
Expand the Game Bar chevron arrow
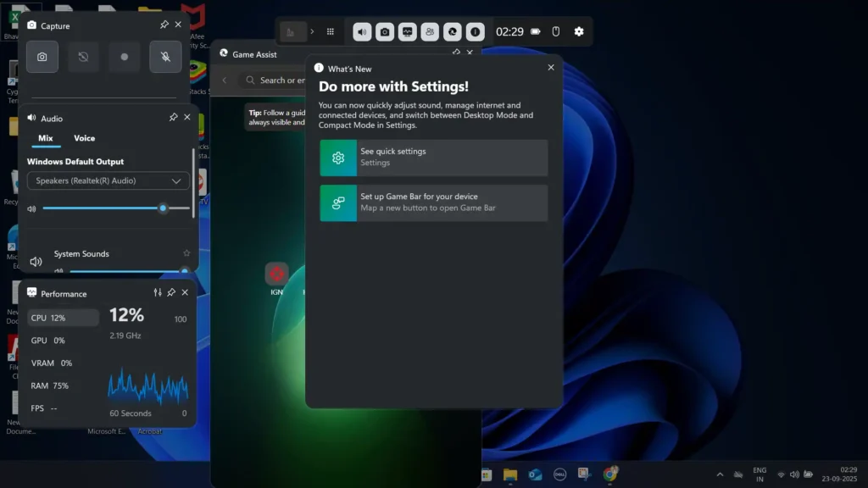click(x=312, y=31)
